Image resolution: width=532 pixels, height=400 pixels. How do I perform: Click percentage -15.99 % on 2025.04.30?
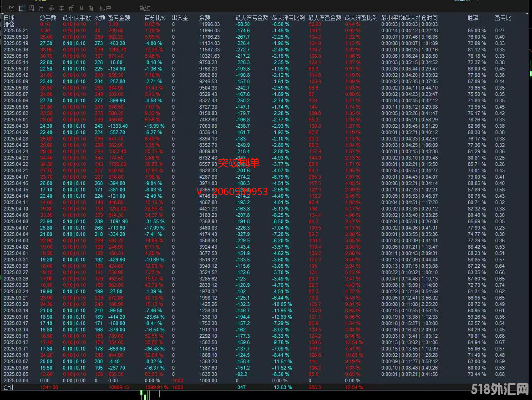pyautogui.click(x=154, y=126)
